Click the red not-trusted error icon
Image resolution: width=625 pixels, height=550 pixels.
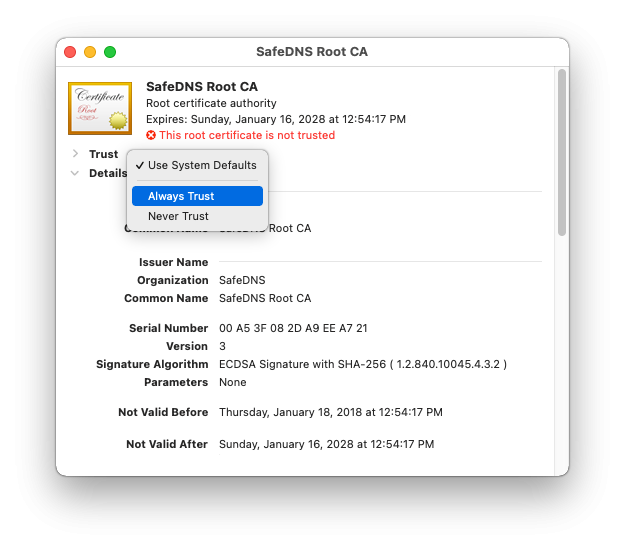[x=151, y=136]
